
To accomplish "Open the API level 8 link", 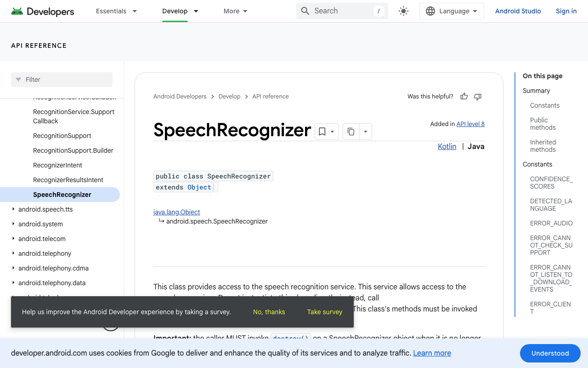I will 470,124.
